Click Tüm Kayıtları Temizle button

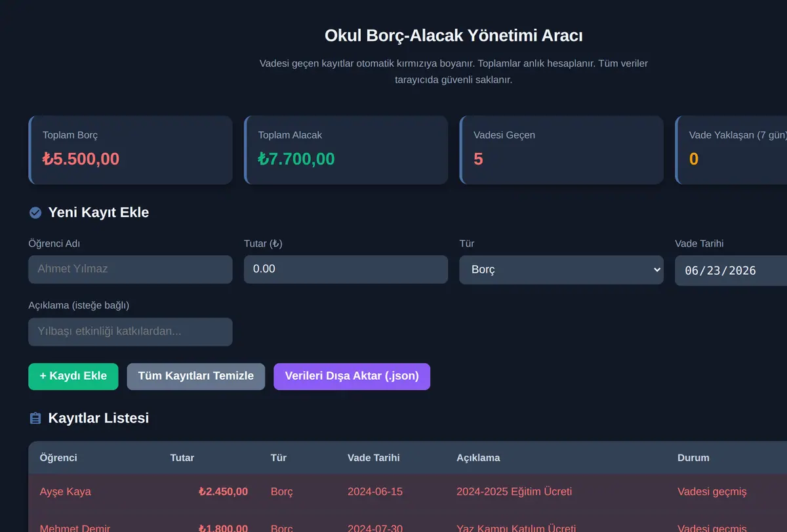(x=196, y=377)
